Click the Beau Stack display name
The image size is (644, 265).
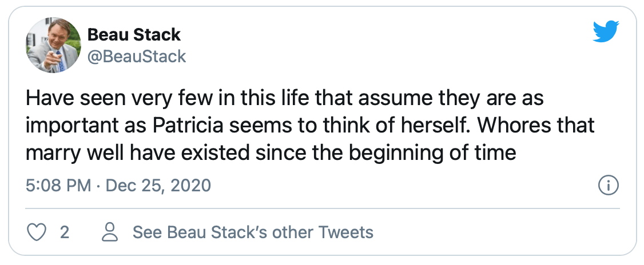tap(134, 35)
